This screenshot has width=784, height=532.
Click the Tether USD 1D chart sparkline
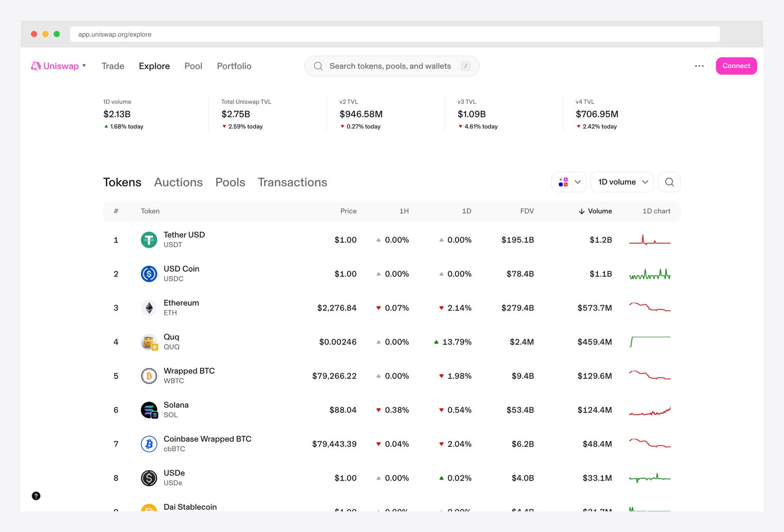[x=650, y=240]
